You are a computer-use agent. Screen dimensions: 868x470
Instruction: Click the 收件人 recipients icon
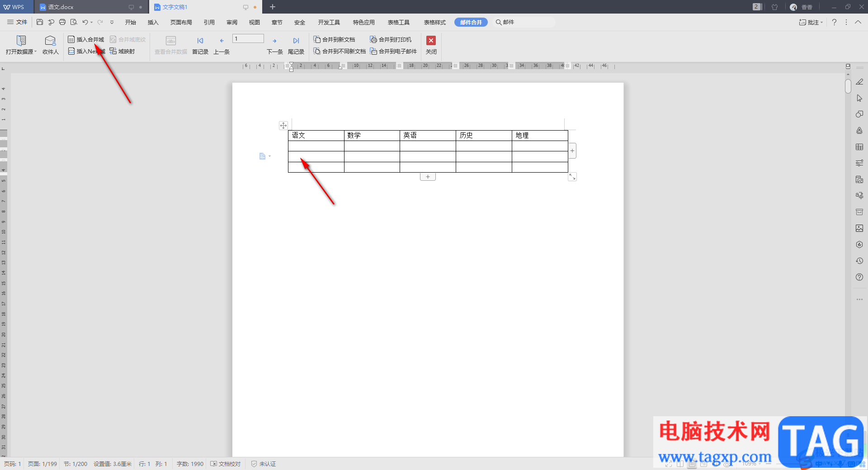tap(51, 45)
